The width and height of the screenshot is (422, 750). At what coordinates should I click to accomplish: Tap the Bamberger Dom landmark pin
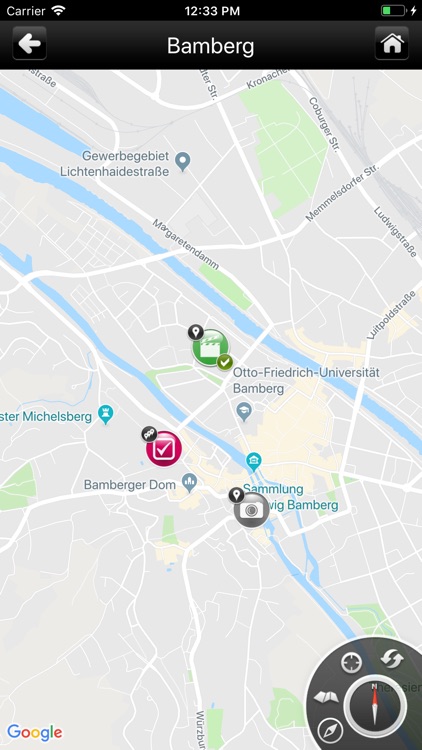point(190,483)
